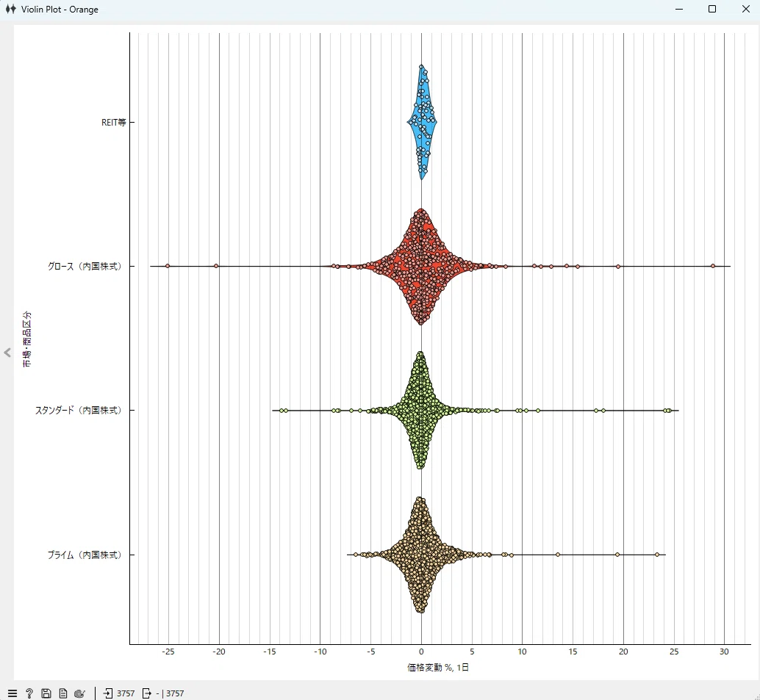The height and width of the screenshot is (700, 760).
Task: Click the -25 tick label
Action: coord(168,652)
